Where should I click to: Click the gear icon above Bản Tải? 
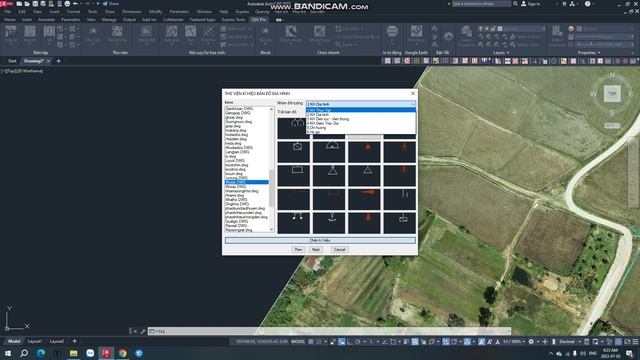click(449, 36)
